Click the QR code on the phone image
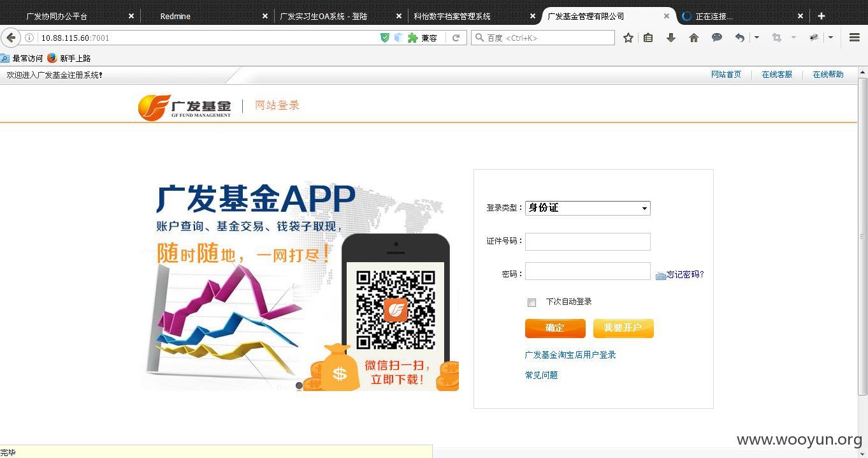Viewport: 868px width, 458px height. 396,311
